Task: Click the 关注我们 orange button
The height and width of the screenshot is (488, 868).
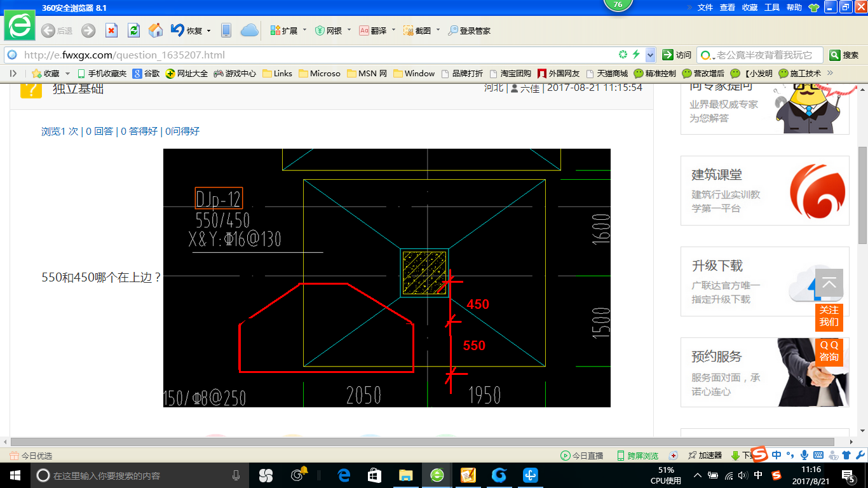Action: tap(829, 316)
